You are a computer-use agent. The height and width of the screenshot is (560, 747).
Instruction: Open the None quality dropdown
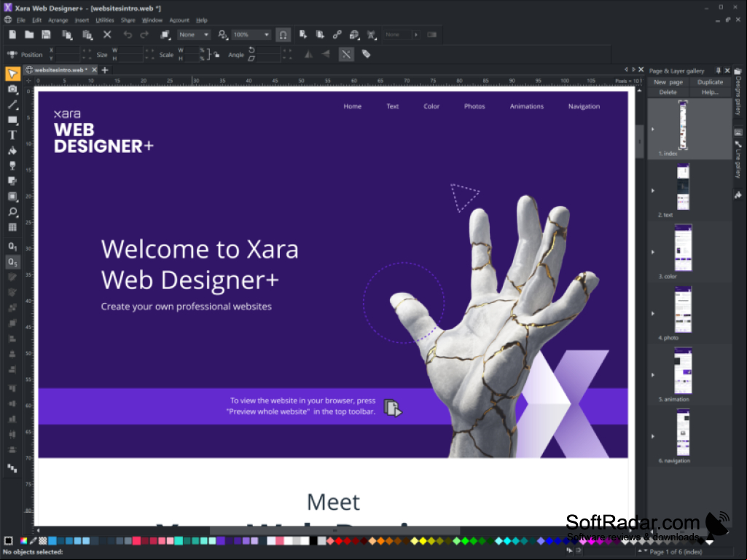pos(193,35)
